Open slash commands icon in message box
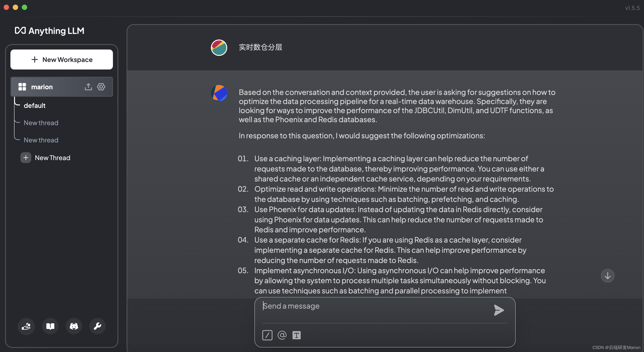This screenshot has width=644, height=352. [267, 335]
